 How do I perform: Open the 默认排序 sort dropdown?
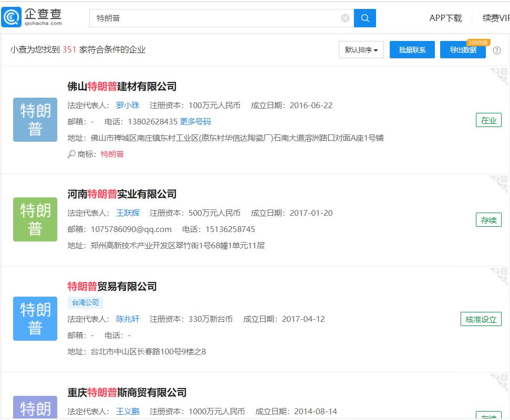[361, 50]
